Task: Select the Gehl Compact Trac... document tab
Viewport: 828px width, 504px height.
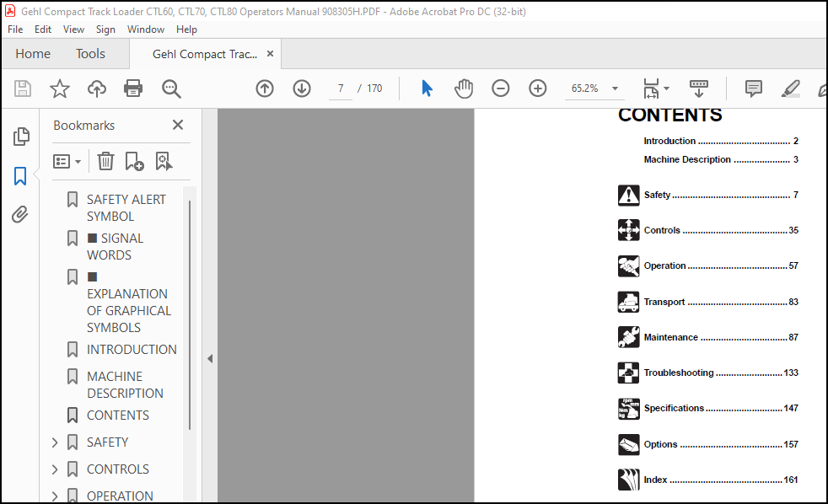Action: pos(205,54)
